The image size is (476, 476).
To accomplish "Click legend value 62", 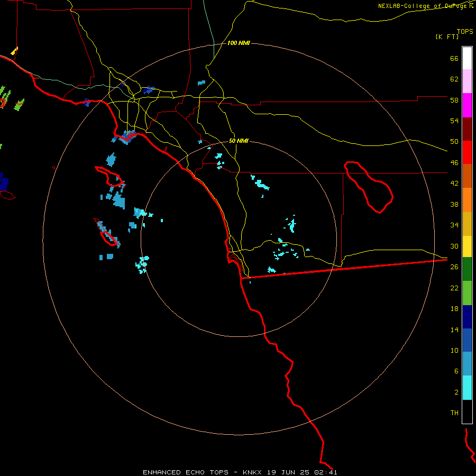I will (x=454, y=79).
